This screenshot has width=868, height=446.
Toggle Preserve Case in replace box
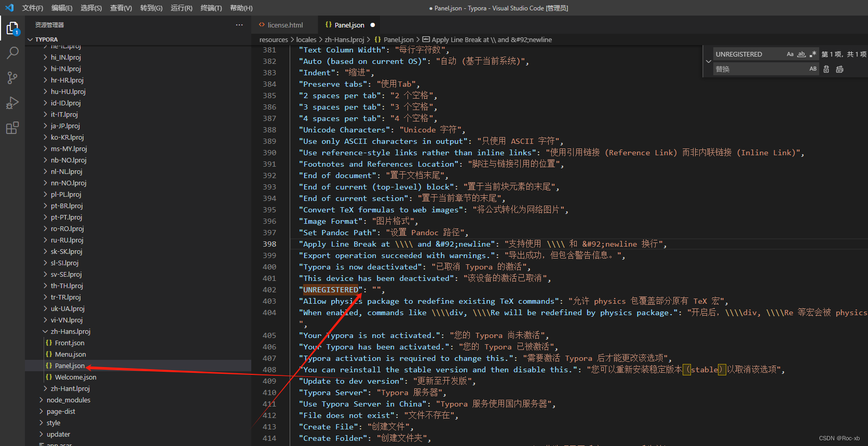[813, 69]
